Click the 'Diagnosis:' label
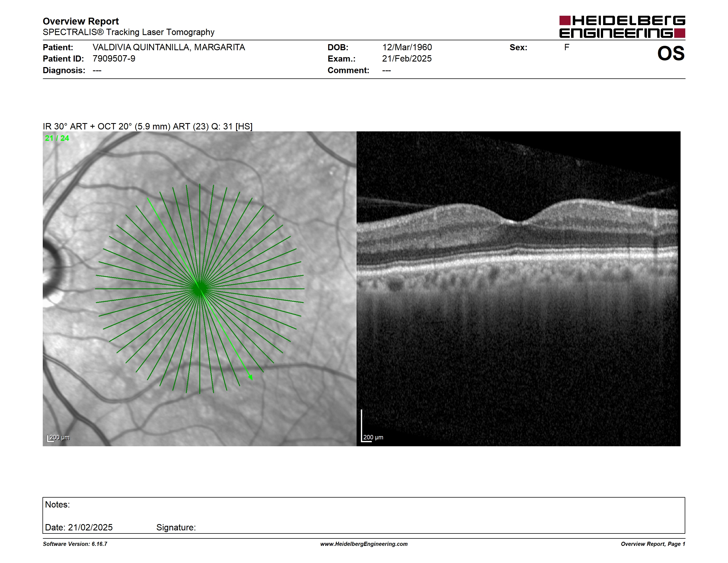728x563 pixels. pyautogui.click(x=64, y=70)
